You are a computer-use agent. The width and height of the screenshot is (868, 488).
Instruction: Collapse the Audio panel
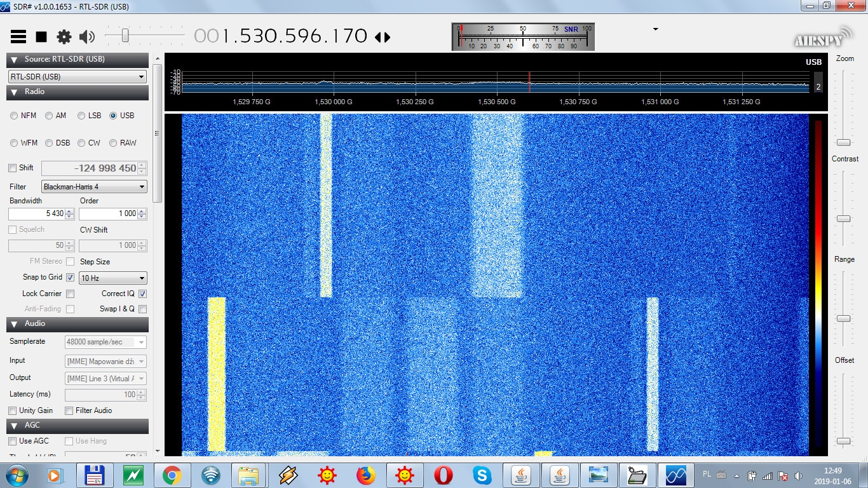pos(15,324)
